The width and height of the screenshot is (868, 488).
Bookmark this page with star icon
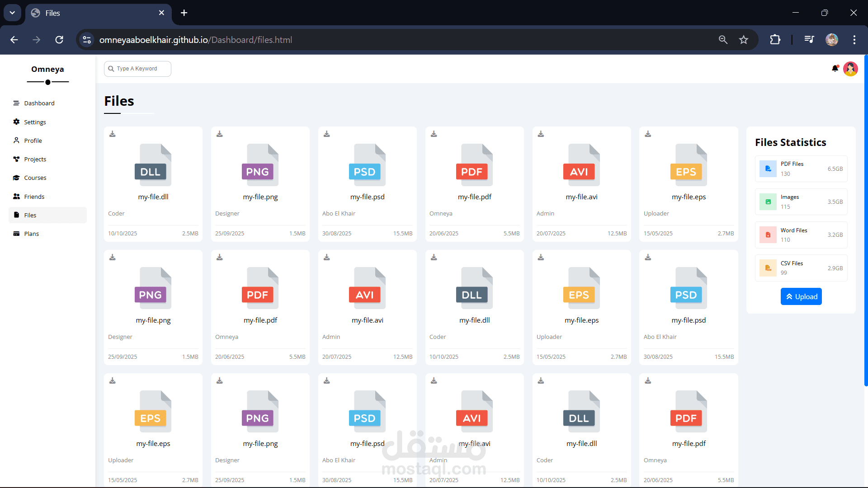click(744, 40)
